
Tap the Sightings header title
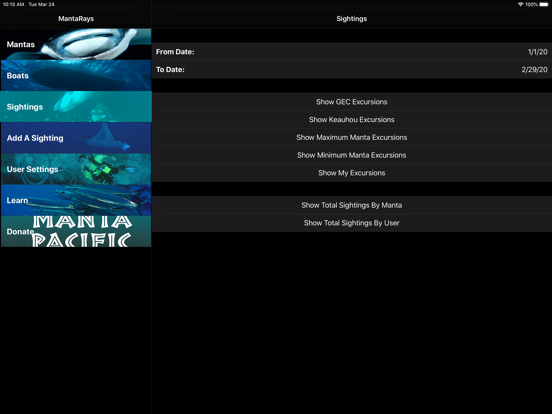(x=352, y=19)
